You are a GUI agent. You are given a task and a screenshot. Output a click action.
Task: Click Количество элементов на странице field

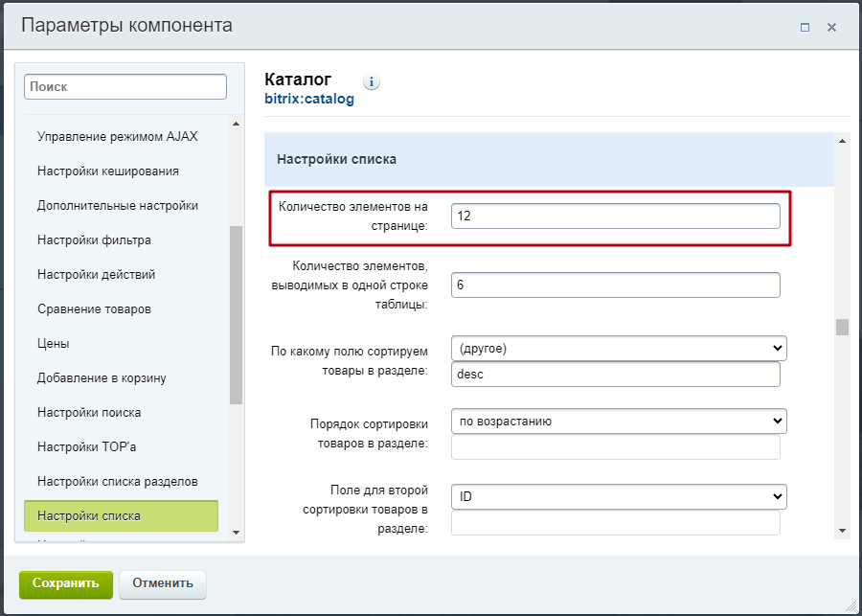(615, 217)
